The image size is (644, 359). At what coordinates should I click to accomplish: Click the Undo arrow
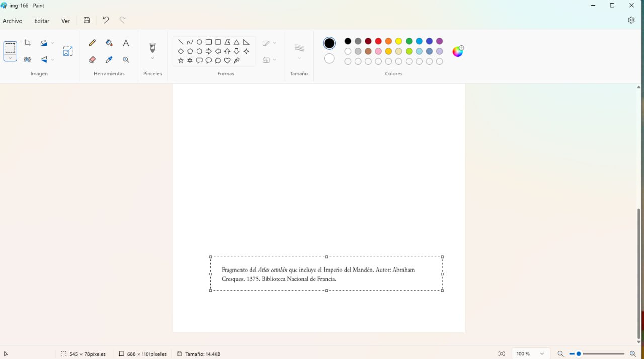click(x=106, y=20)
